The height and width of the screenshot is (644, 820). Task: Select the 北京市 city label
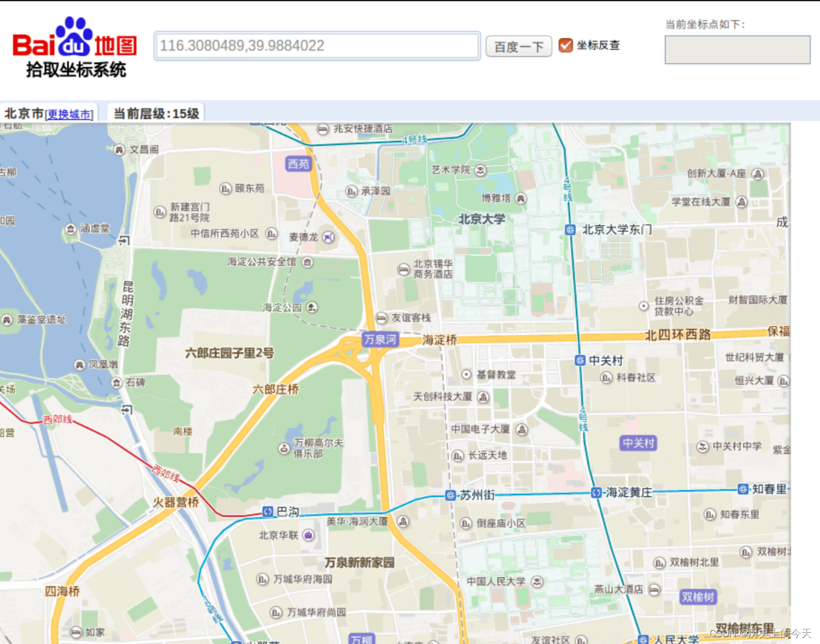pyautogui.click(x=23, y=112)
